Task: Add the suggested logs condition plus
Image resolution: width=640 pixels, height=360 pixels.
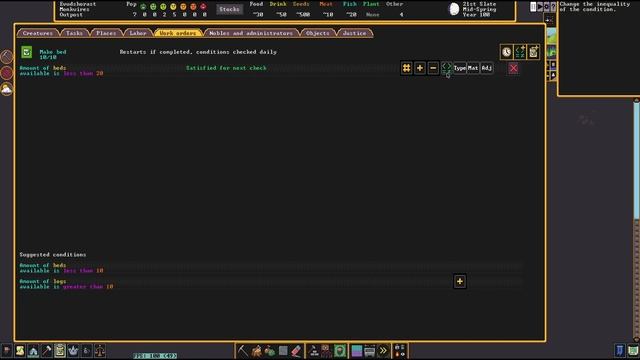Action: tap(460, 281)
